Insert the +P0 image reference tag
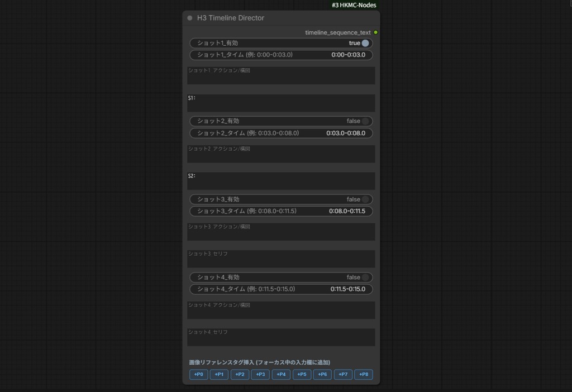 tap(198, 375)
